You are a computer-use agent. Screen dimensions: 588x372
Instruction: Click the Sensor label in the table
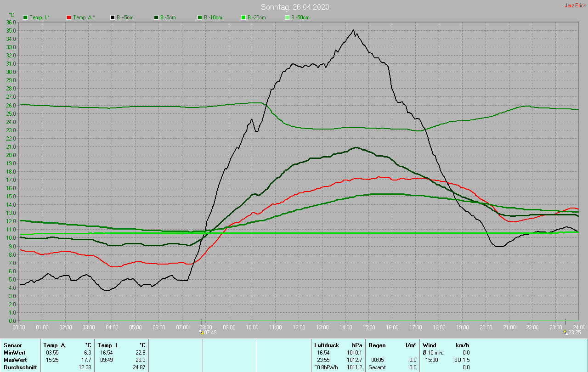pyautogui.click(x=12, y=345)
